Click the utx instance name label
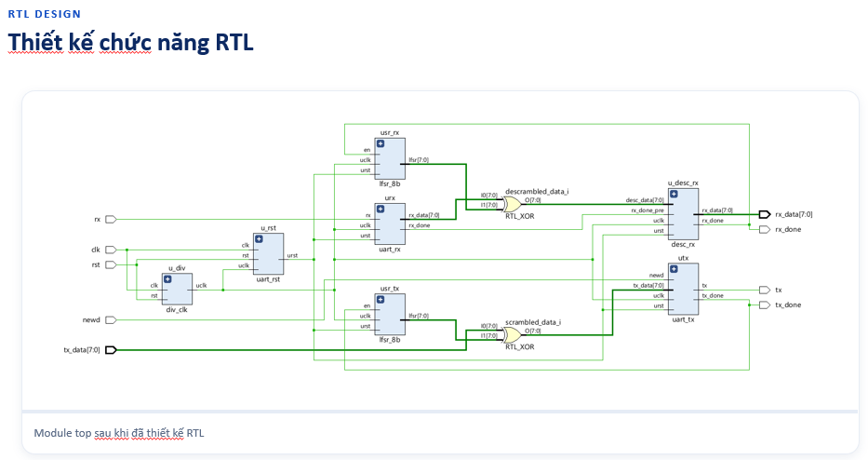 (x=683, y=258)
